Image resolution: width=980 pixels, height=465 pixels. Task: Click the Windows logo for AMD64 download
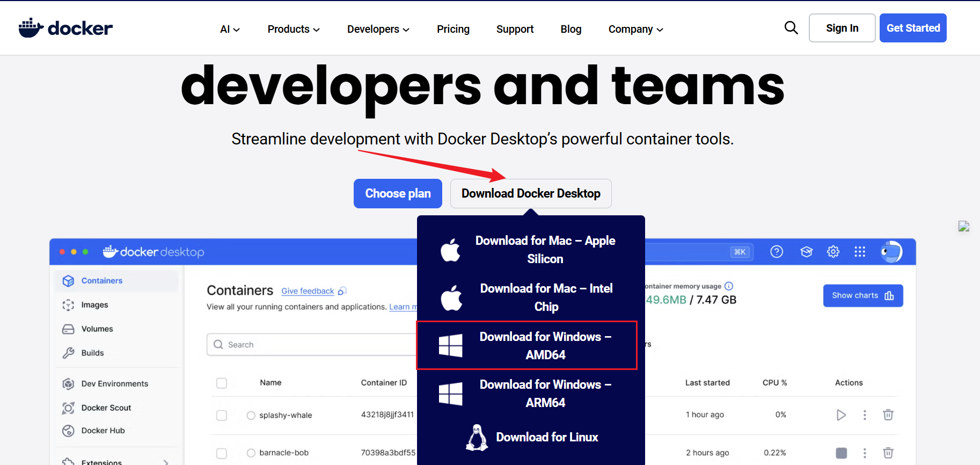pos(450,345)
